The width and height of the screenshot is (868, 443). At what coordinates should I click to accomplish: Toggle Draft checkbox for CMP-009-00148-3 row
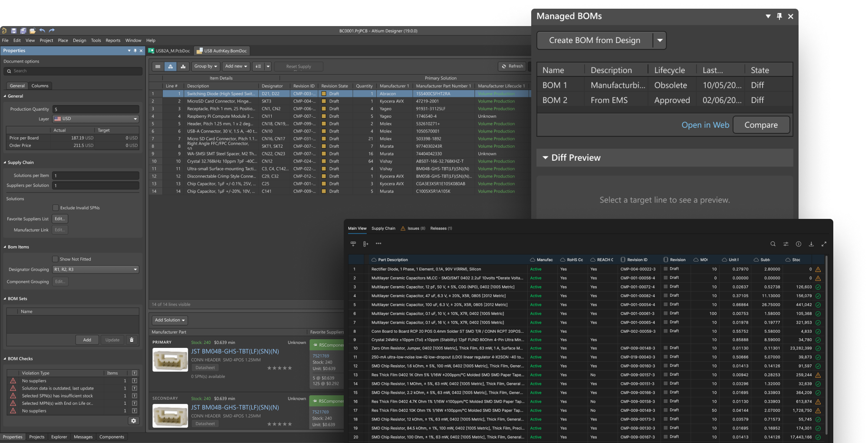665,348
